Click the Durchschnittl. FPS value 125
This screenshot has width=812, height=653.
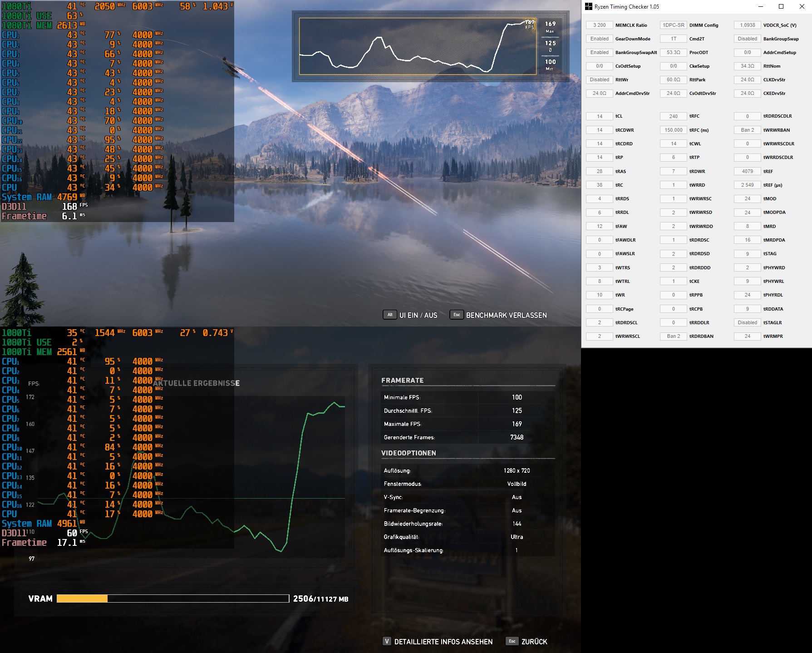[x=517, y=411]
